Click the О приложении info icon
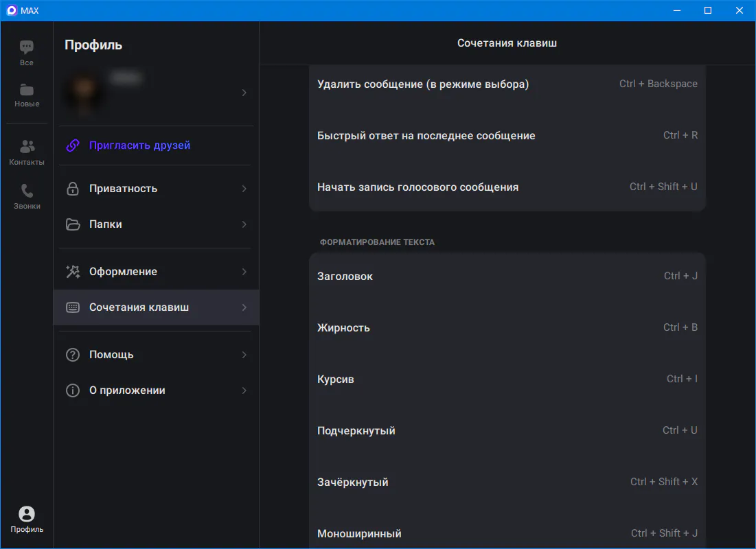756x549 pixels. pos(73,390)
